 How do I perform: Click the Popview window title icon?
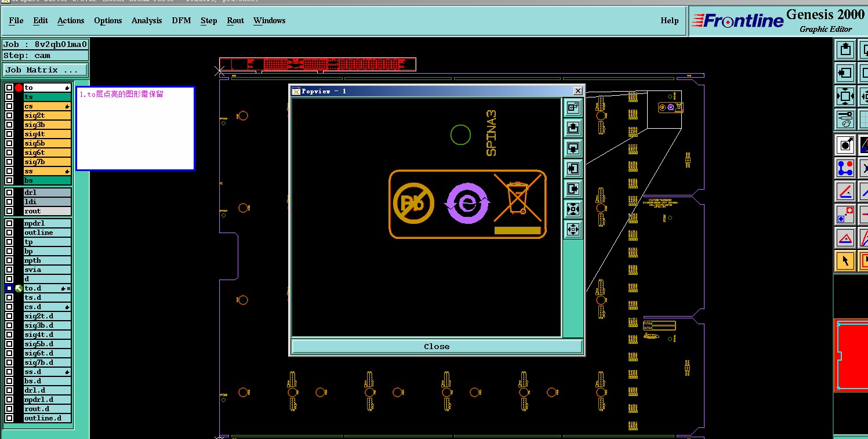pyautogui.click(x=296, y=91)
